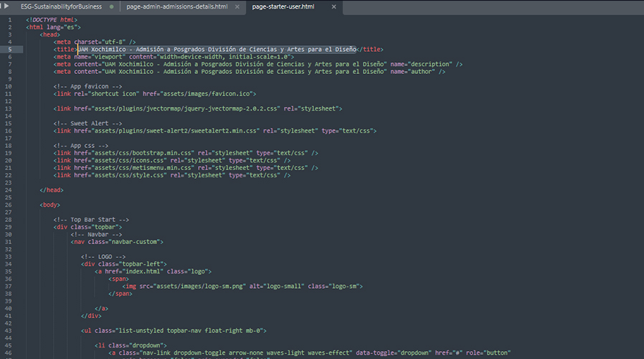Click the opening body tag
The image size is (644, 359).
coord(50,205)
